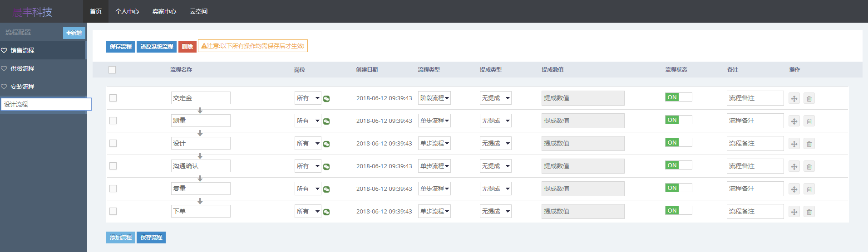Open the 单步流程 dropdown in 下单 row
Viewport: 868px width, 252px height.
(x=434, y=211)
